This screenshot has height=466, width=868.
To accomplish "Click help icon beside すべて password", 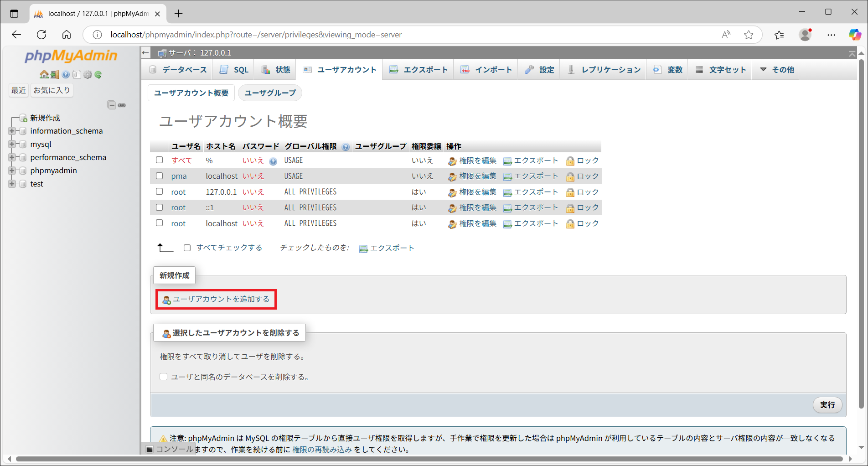I will 273,161.
